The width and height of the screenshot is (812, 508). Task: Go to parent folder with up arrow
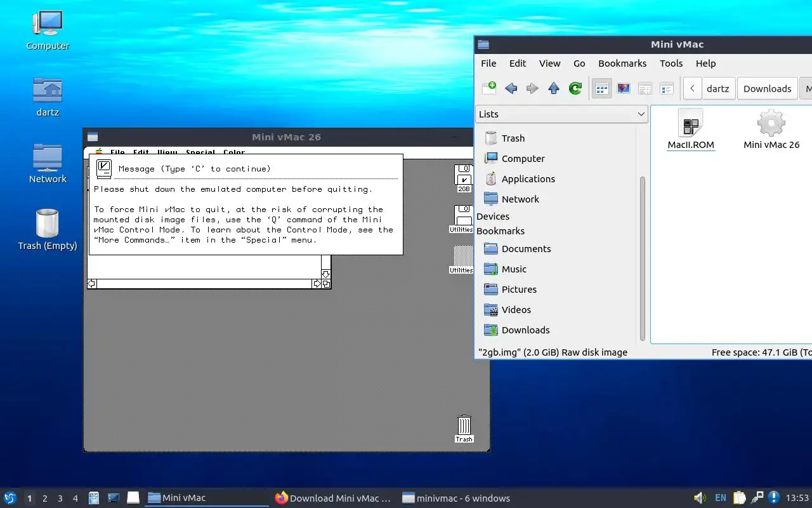(554, 88)
